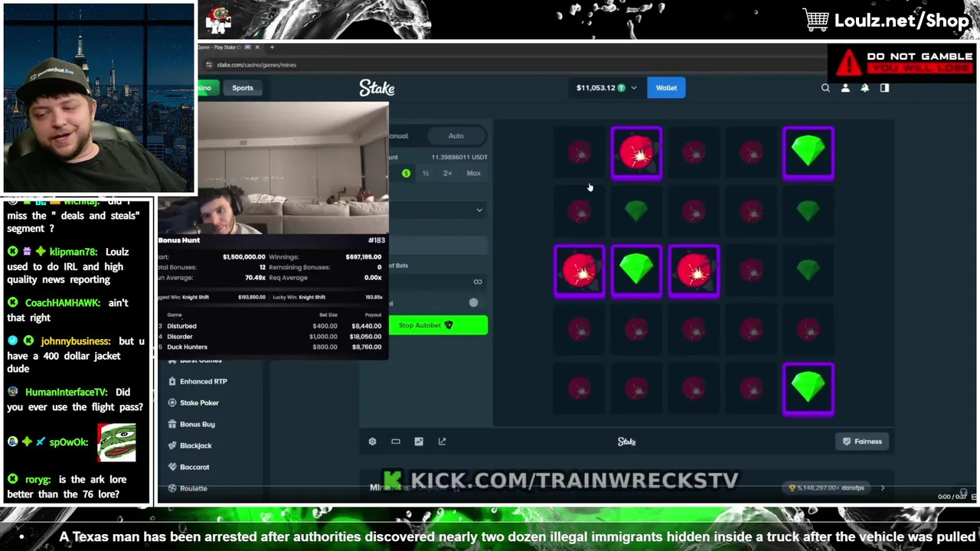Click the site info icon in address bar
980x551 pixels.
coord(208,65)
